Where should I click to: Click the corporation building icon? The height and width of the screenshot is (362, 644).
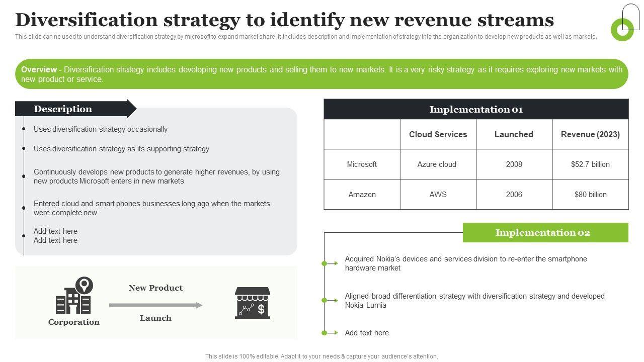point(74,295)
